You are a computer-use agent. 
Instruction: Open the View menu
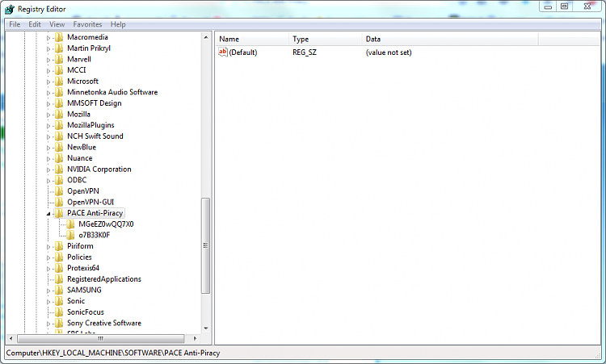click(x=57, y=24)
